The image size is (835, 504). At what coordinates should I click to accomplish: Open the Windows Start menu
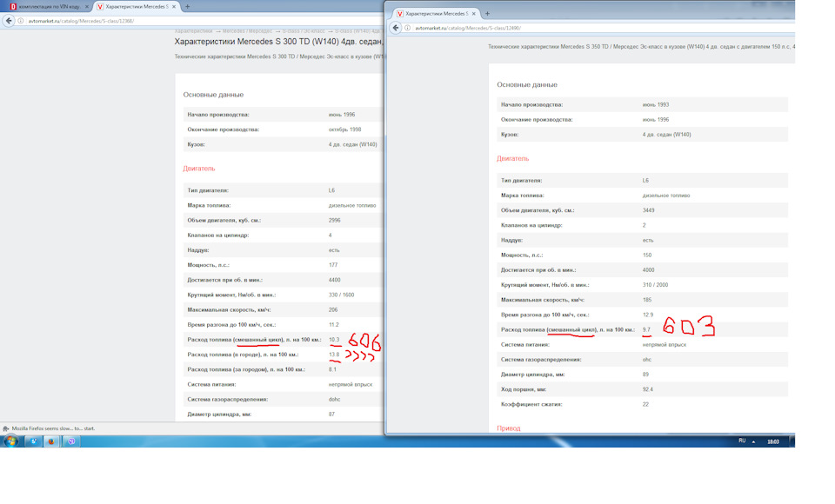[11, 441]
